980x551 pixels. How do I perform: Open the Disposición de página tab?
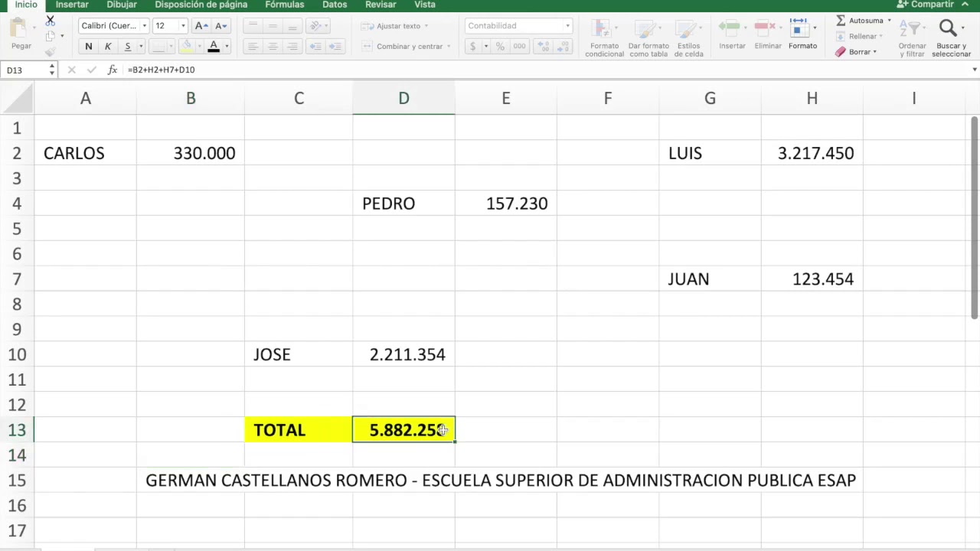[x=201, y=5]
